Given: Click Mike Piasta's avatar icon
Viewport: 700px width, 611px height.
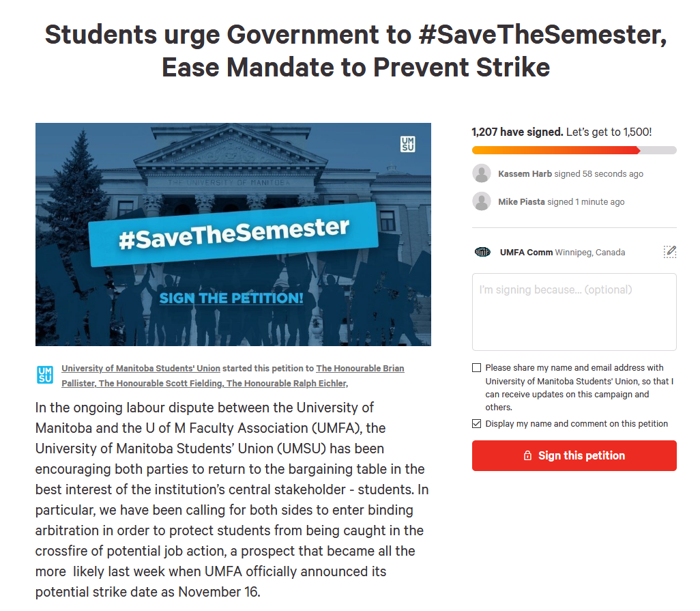Looking at the screenshot, I should click(x=482, y=201).
